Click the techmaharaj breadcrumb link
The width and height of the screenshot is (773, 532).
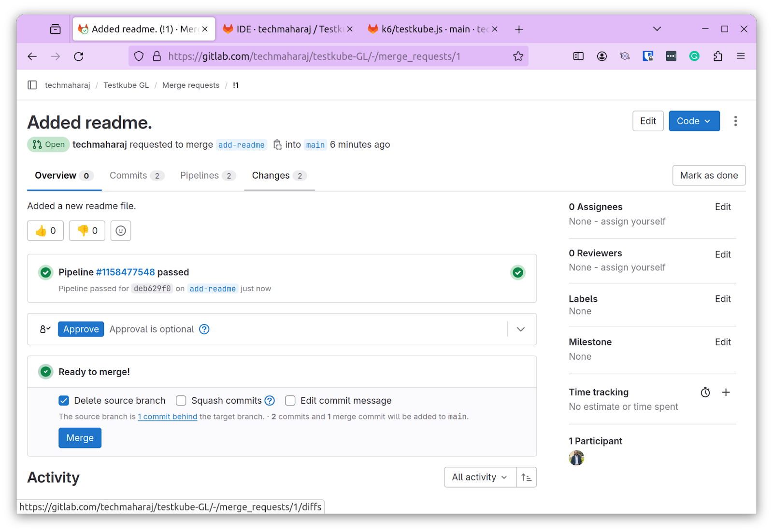(68, 85)
